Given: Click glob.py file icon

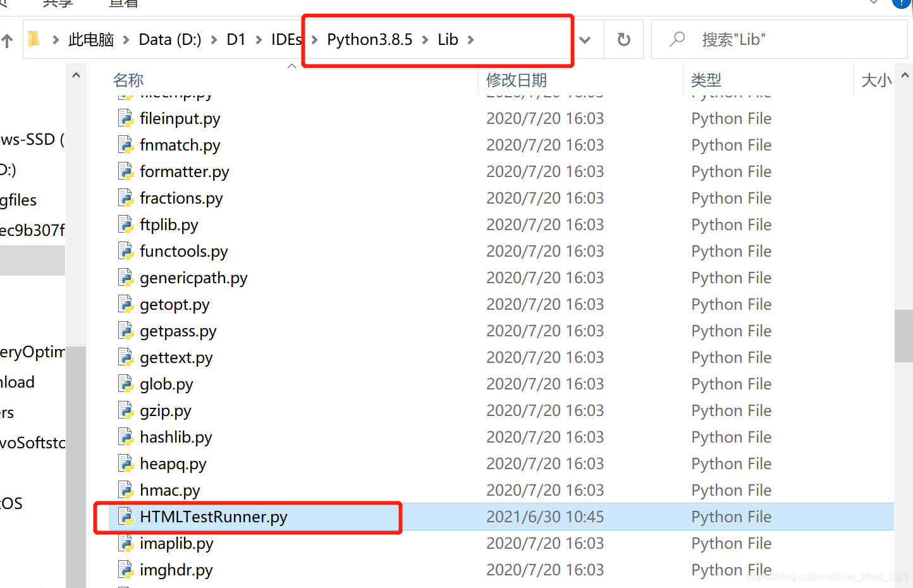Looking at the screenshot, I should click(x=126, y=384).
